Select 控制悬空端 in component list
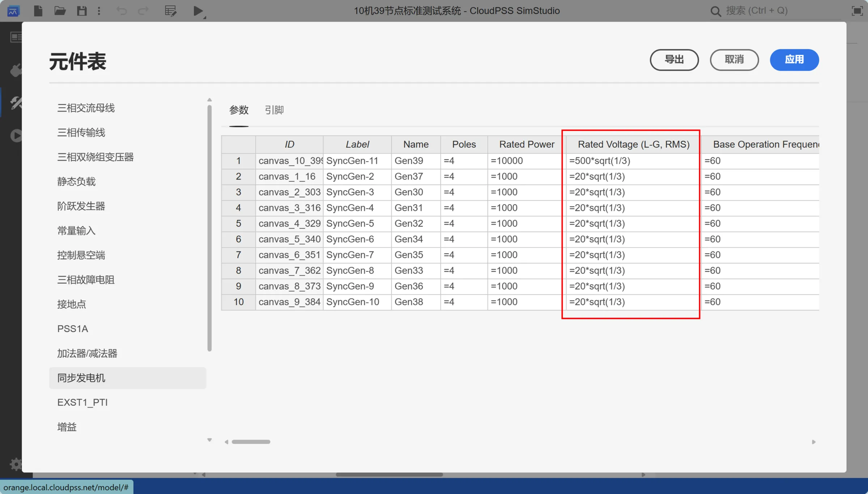The width and height of the screenshot is (868, 494). tap(127, 255)
